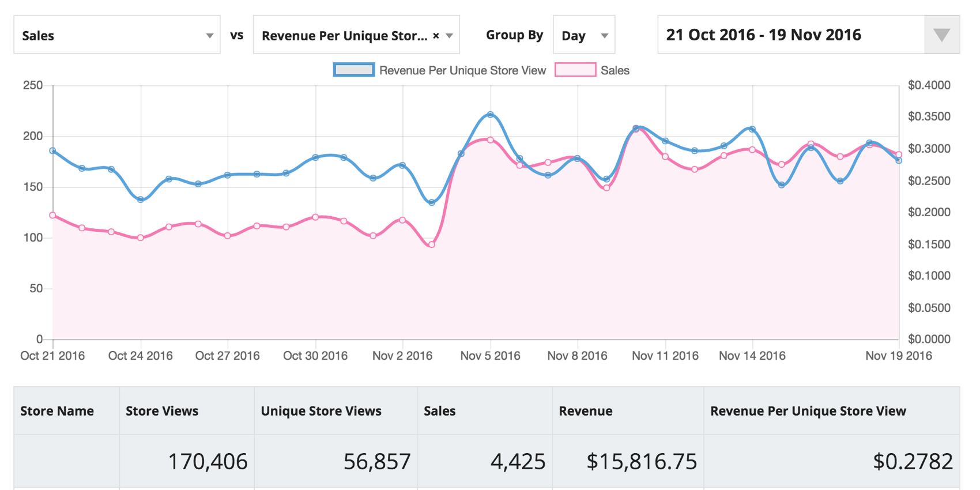Viewport: 980px width, 490px height.
Task: Toggle Sales series via legend label
Action: [x=615, y=70]
